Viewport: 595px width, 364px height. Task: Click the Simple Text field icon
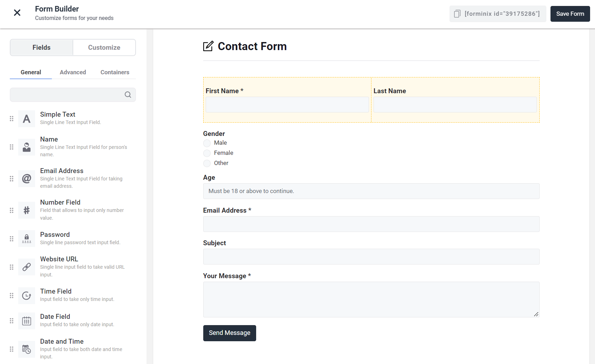pyautogui.click(x=27, y=119)
